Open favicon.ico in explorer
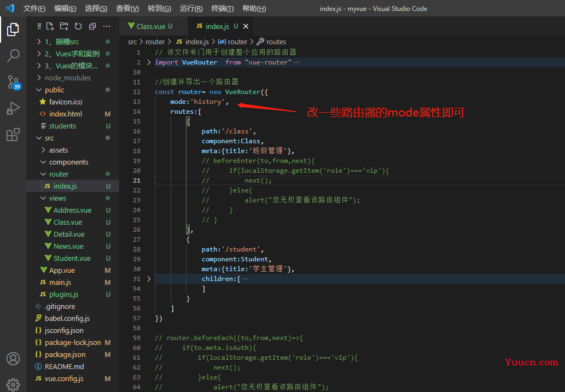 pyautogui.click(x=73, y=102)
